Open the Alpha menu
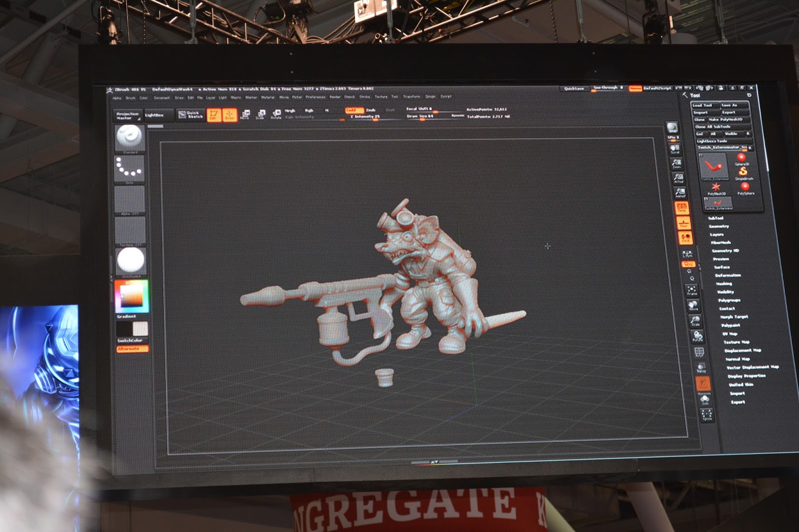The height and width of the screenshot is (532, 799). click(117, 98)
